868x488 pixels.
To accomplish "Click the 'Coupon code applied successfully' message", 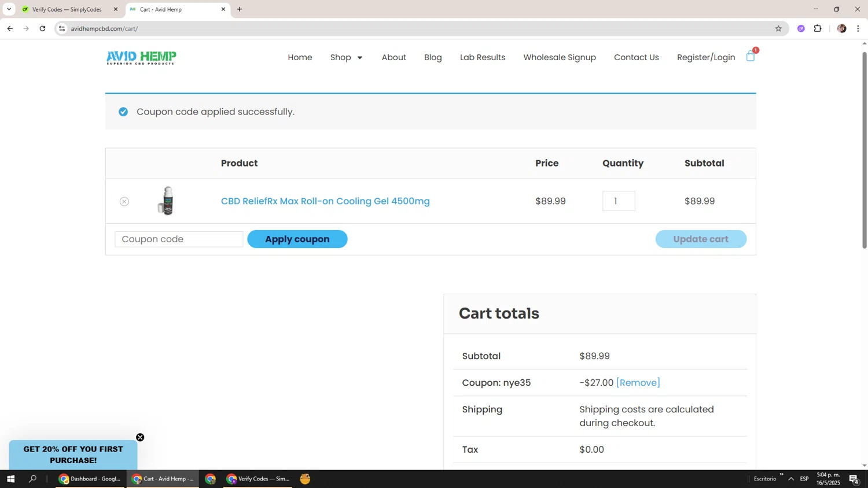I will pos(215,112).
